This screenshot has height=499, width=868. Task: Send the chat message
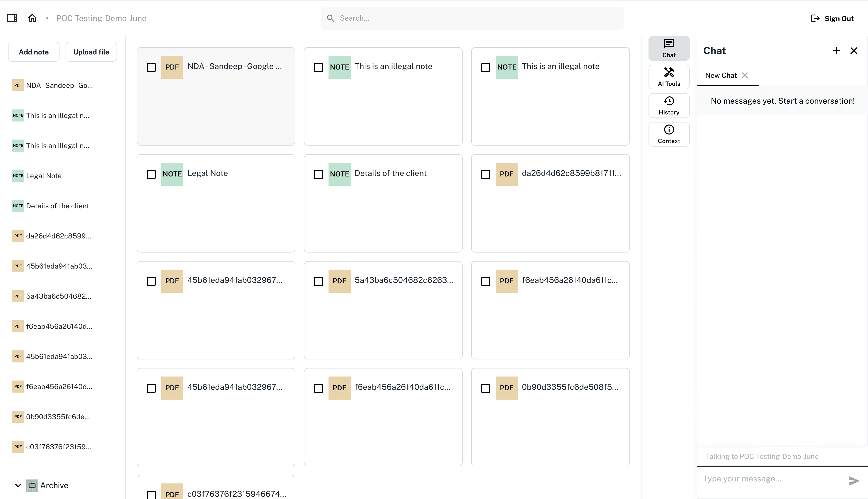pyautogui.click(x=854, y=480)
